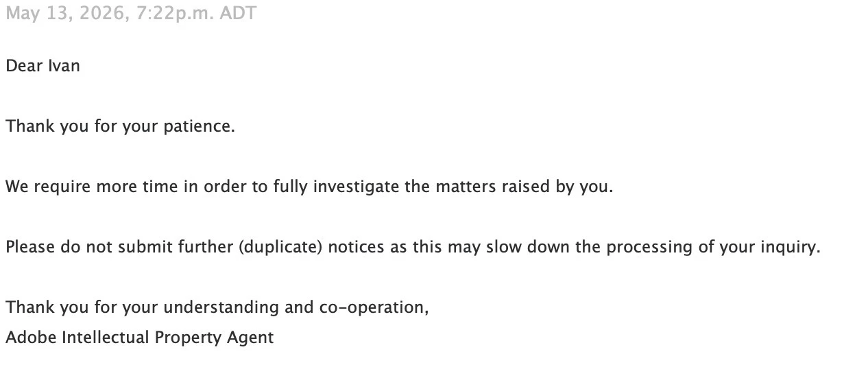The height and width of the screenshot is (365, 868).
Task: Click the May 13, 2026 timestamp line
Action: (131, 13)
